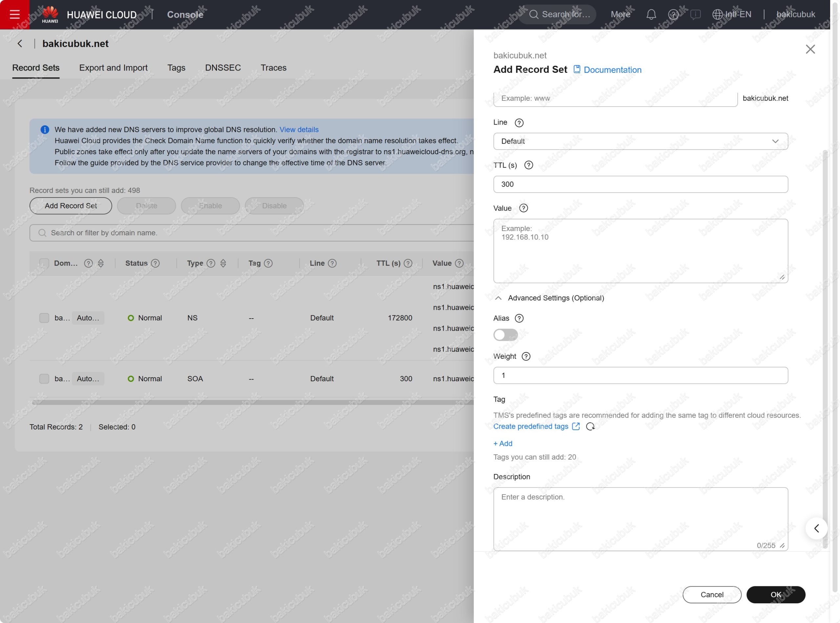This screenshot has width=840, height=623.
Task: Sort by the Type column arrows
Action: [x=223, y=263]
